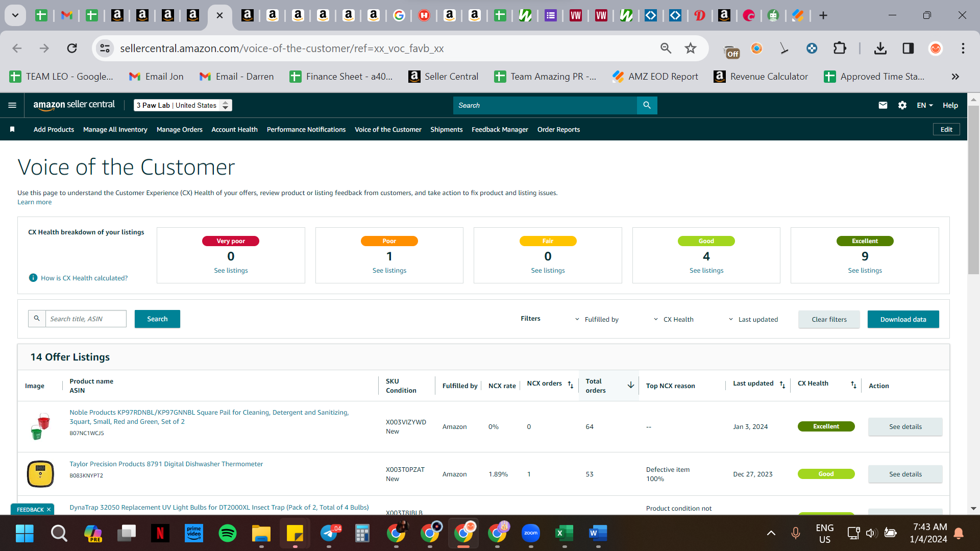Viewport: 980px width, 551px height.
Task: Open Manage Orders in nav bar
Action: (x=180, y=130)
